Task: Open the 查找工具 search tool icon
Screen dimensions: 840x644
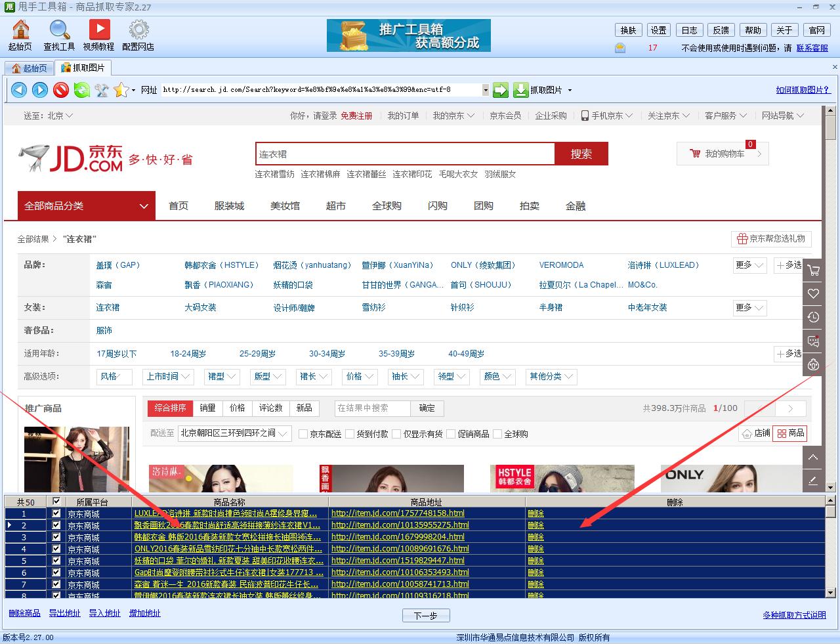Action: [59, 30]
